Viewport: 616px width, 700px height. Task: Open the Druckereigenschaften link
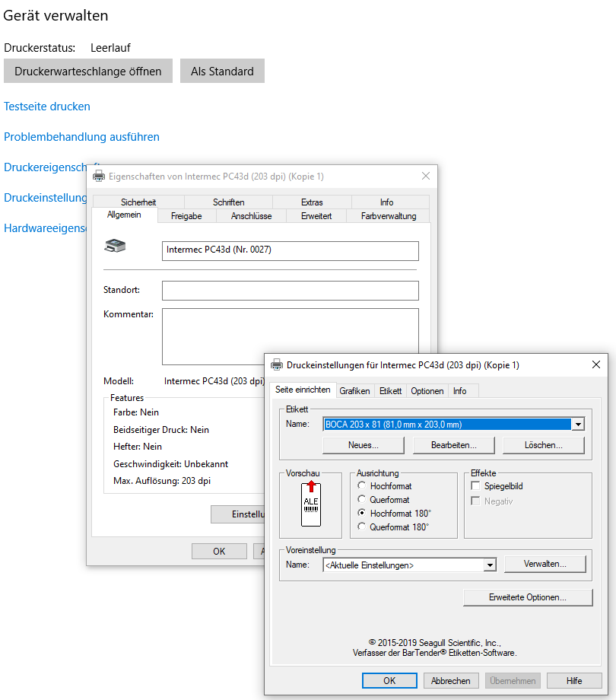coord(45,167)
